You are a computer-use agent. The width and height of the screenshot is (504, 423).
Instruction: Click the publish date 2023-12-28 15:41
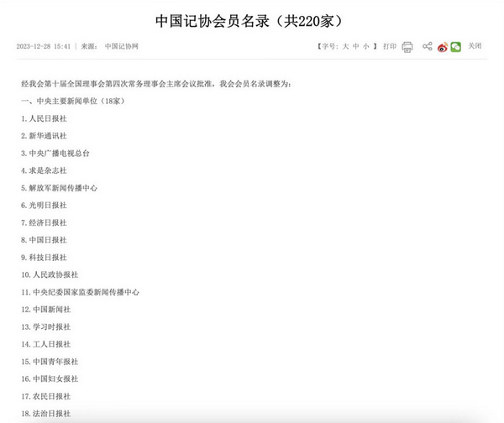tap(44, 46)
